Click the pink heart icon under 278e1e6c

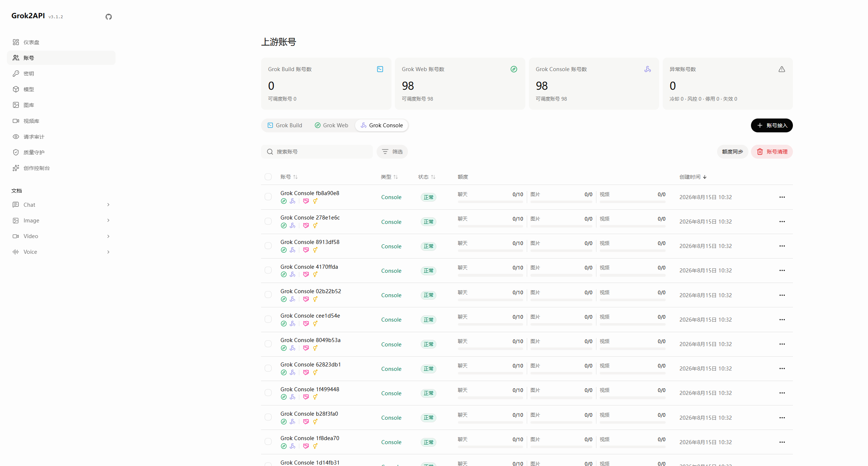point(306,226)
